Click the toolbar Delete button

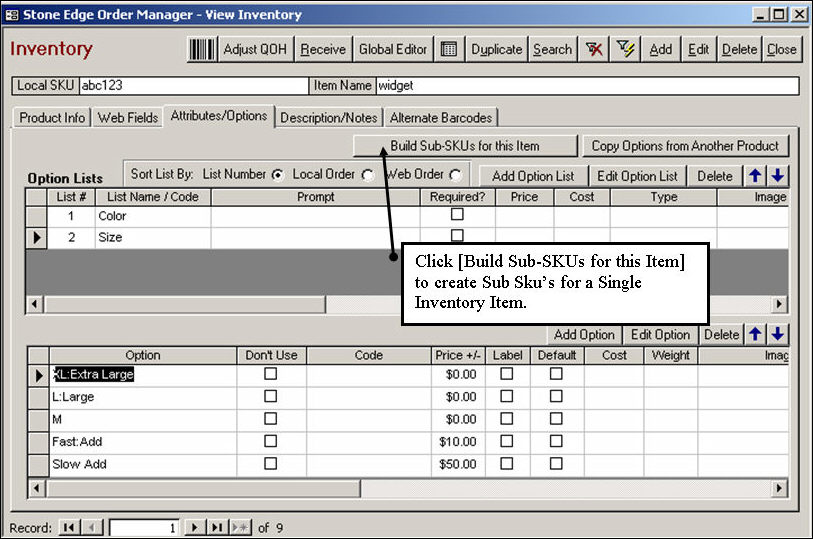pyautogui.click(x=739, y=50)
